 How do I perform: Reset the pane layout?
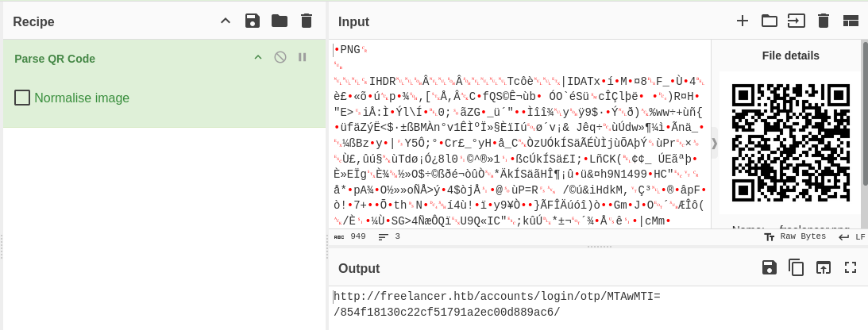pos(851,21)
